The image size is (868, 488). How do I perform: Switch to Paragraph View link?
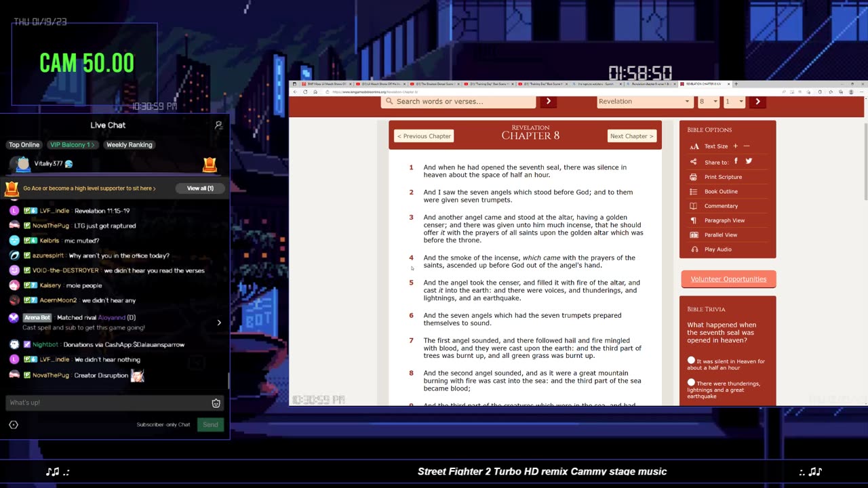click(x=724, y=220)
